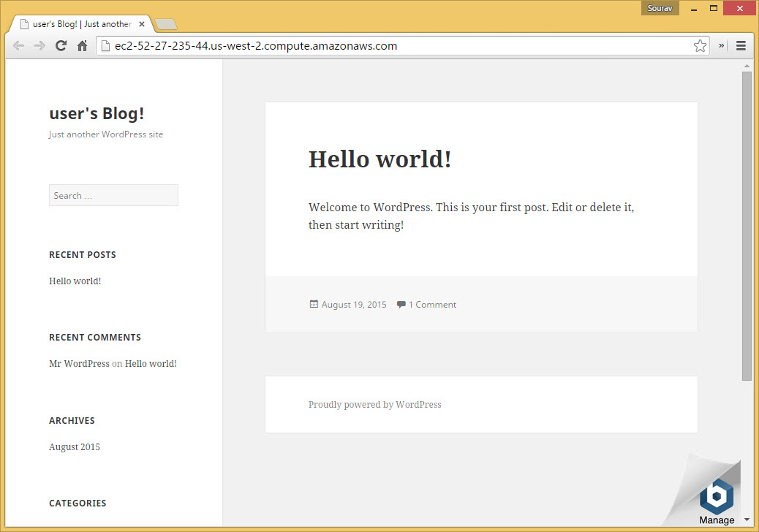The height and width of the screenshot is (532, 759).
Task: Open the home page via house icon
Action: click(x=83, y=46)
